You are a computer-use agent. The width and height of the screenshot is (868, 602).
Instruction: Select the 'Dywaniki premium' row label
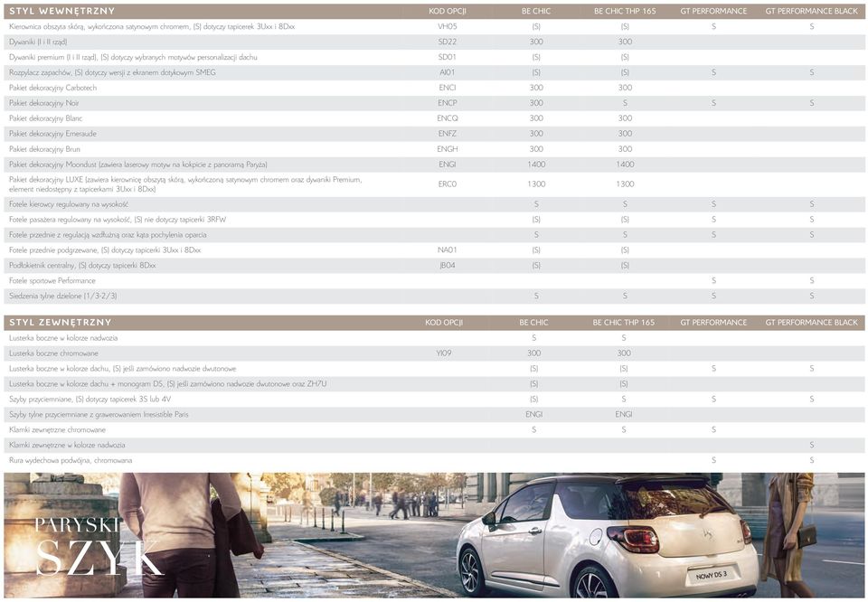pyautogui.click(x=133, y=57)
